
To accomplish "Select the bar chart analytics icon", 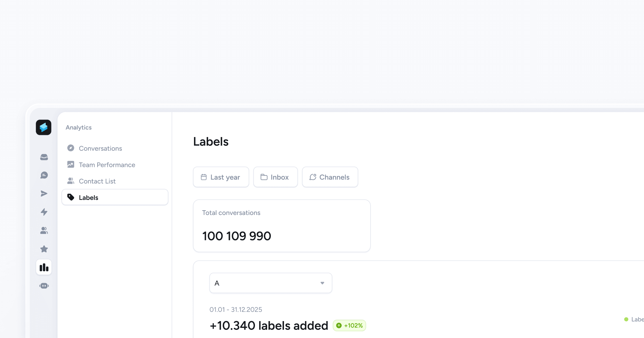I will point(44,267).
